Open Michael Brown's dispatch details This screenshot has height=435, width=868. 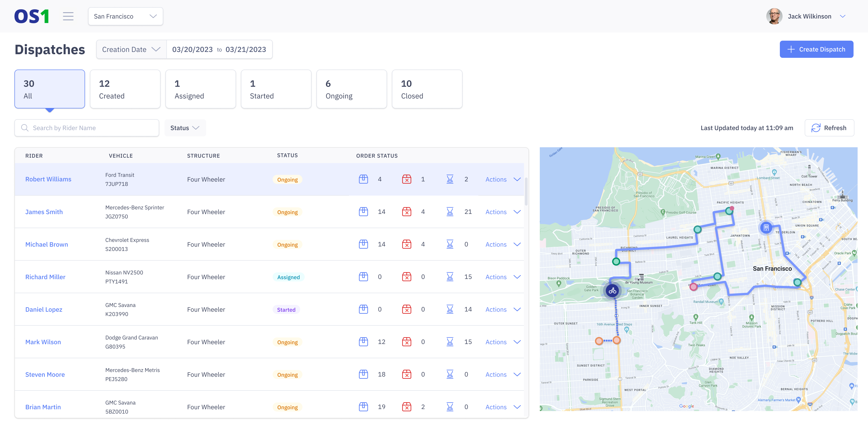[x=47, y=244]
